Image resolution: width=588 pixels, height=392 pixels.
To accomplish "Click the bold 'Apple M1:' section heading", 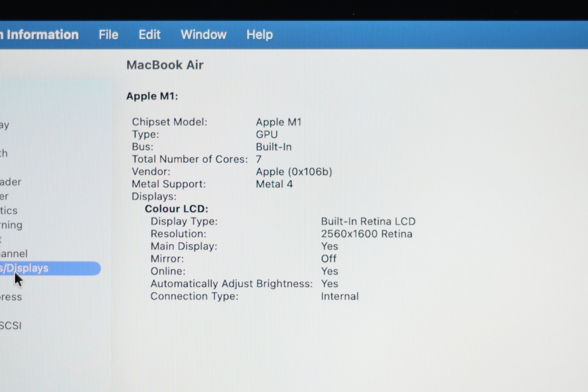I will (x=152, y=96).
